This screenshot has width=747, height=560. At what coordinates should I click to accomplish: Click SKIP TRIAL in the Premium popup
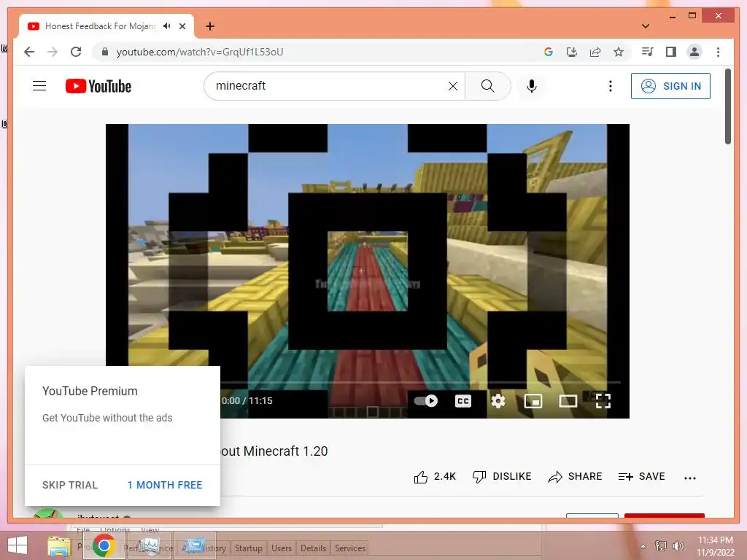pyautogui.click(x=69, y=485)
